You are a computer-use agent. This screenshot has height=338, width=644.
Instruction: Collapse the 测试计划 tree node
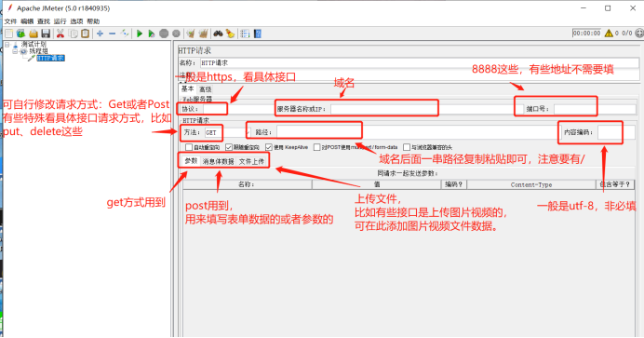(x=7, y=44)
